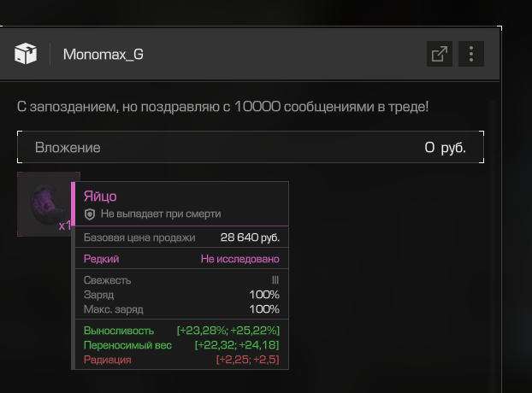Open the three-dot options menu
This screenshot has height=393, width=532.
(x=471, y=54)
